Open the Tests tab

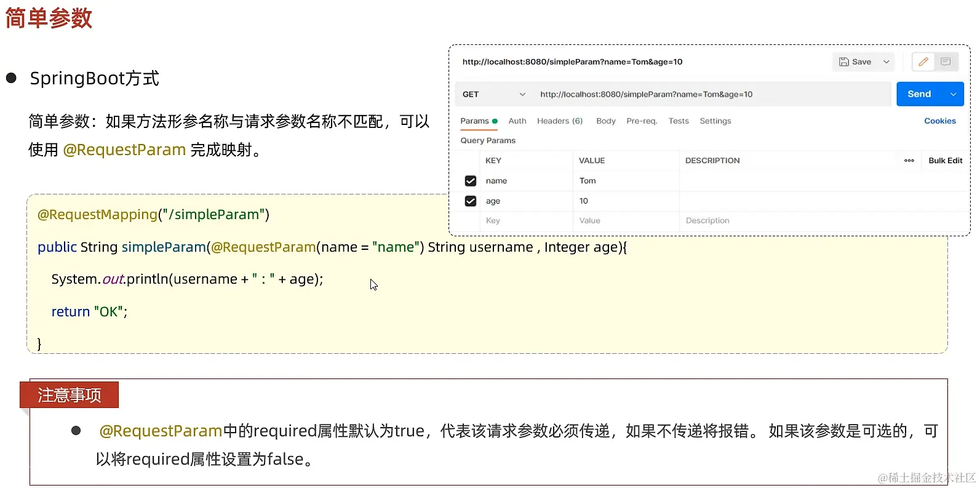679,121
